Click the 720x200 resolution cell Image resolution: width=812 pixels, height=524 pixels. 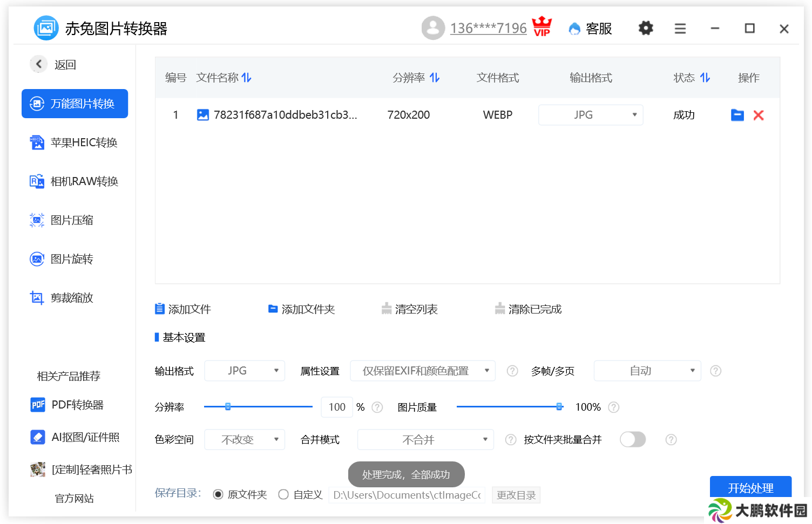click(409, 115)
